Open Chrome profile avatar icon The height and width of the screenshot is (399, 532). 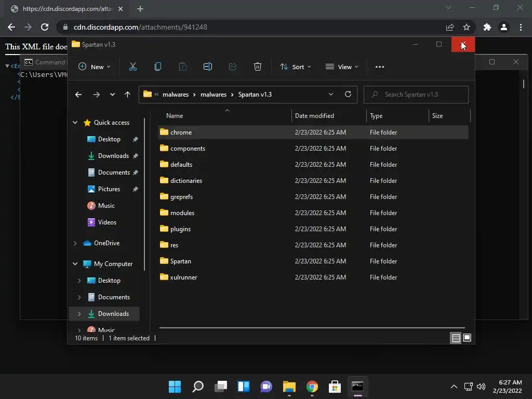point(504,27)
